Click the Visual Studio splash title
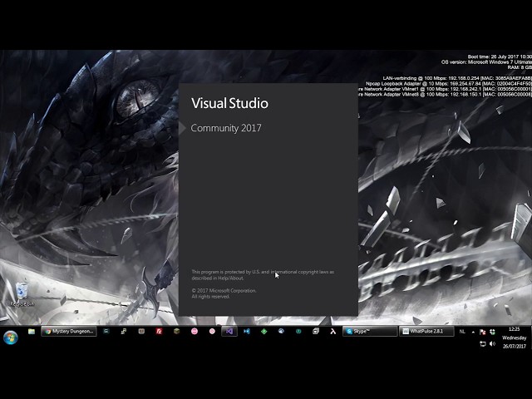 tap(229, 103)
